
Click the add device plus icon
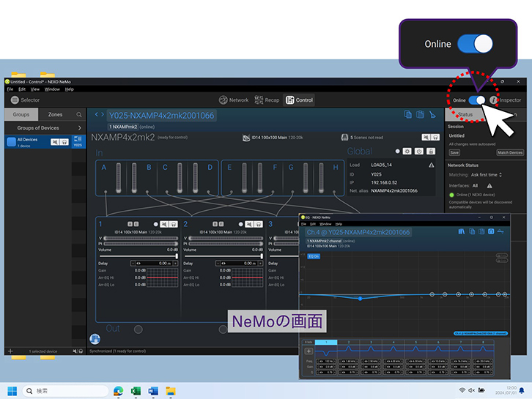10,351
